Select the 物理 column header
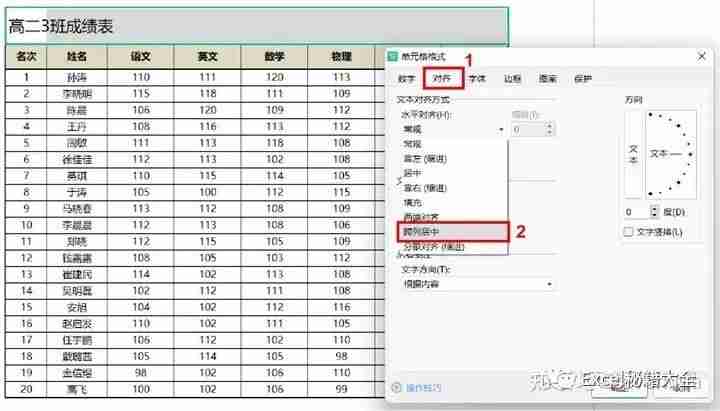720x411 pixels. (341, 57)
